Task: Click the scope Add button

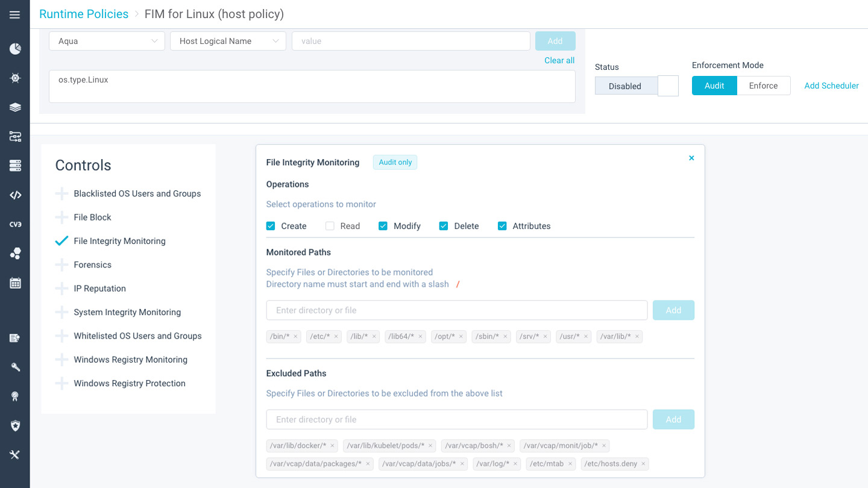Action: coord(555,41)
